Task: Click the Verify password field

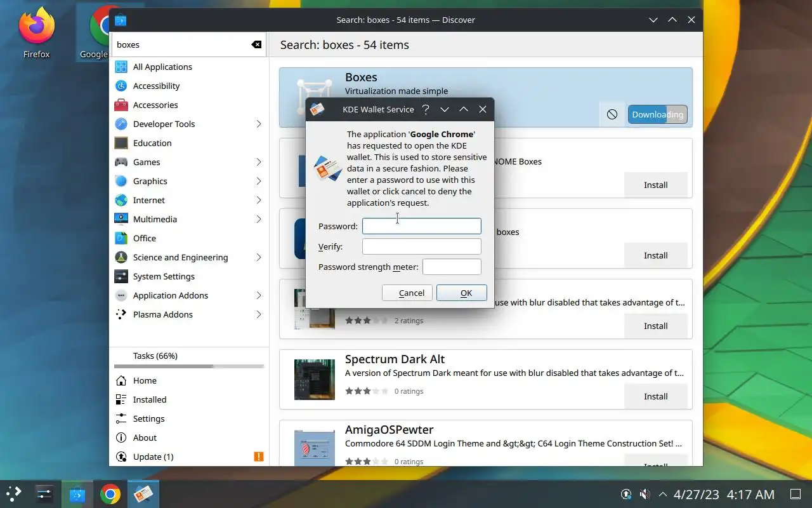Action: pos(421,246)
